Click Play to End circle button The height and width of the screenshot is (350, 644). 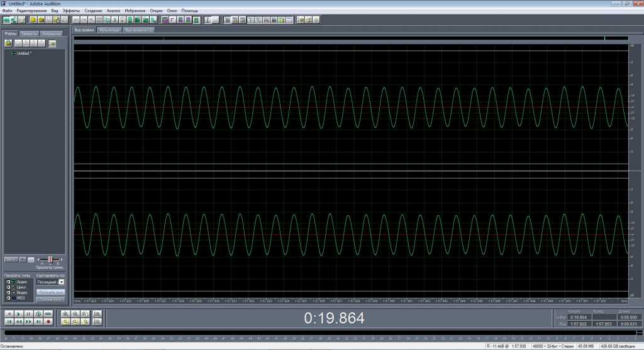(38, 314)
